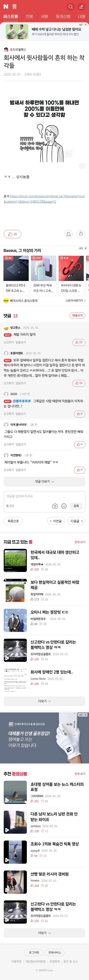
Task: Toggle like on 망고호스 comment showing 23
Action: 79,342
